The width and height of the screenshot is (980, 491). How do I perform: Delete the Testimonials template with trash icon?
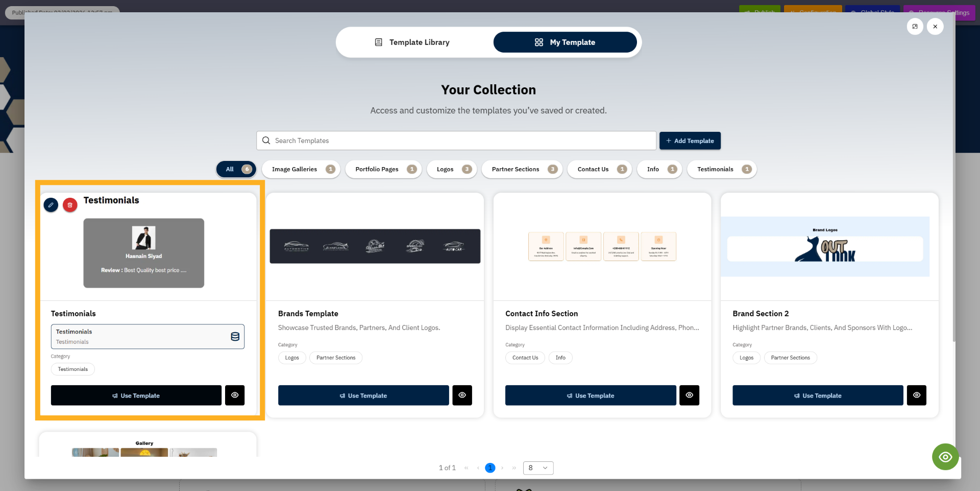pos(70,205)
